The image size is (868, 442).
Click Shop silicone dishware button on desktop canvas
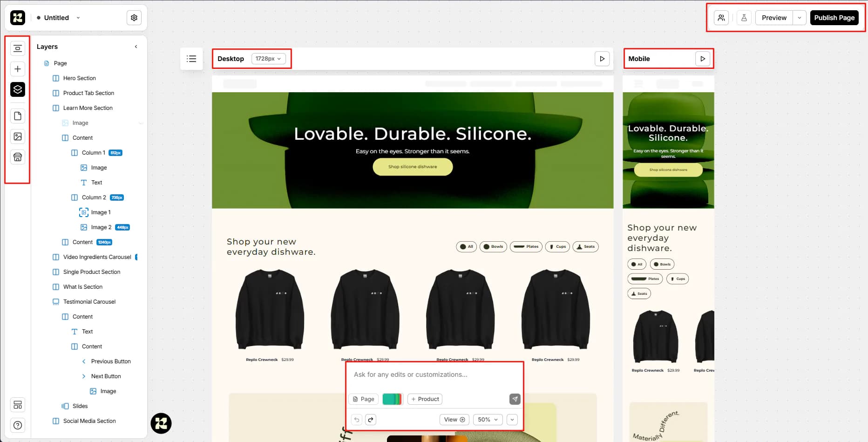(413, 167)
